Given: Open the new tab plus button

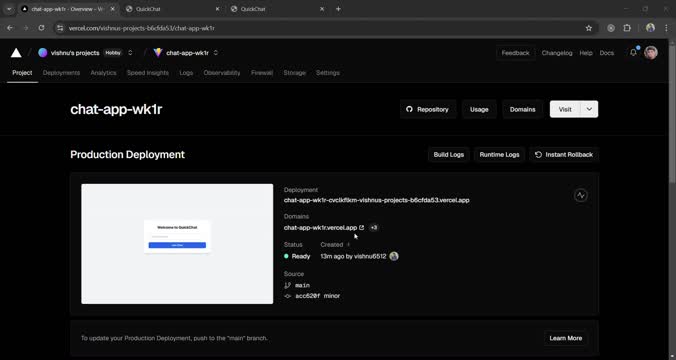Looking at the screenshot, I should point(338,9).
